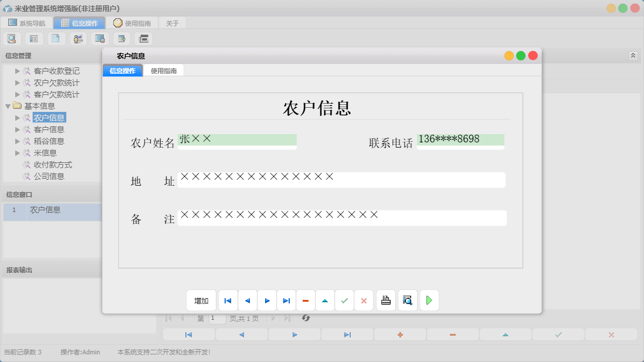
Task: Click the red delete minus icon in the dialog
Action: point(306,300)
